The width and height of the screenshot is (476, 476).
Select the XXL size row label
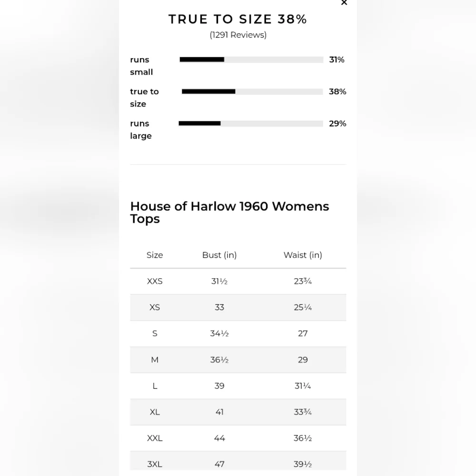tap(155, 438)
